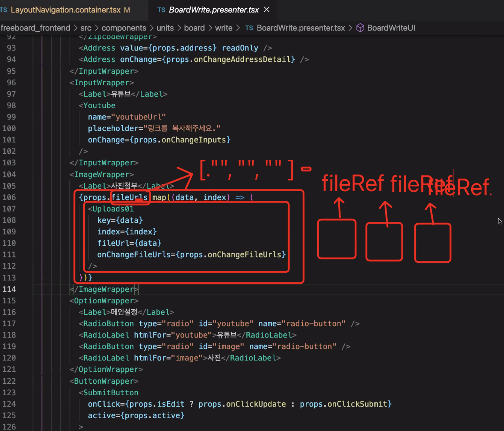Click line number 124 in gutter
Image resolution: width=504 pixels, height=431 pixels.
[9, 404]
